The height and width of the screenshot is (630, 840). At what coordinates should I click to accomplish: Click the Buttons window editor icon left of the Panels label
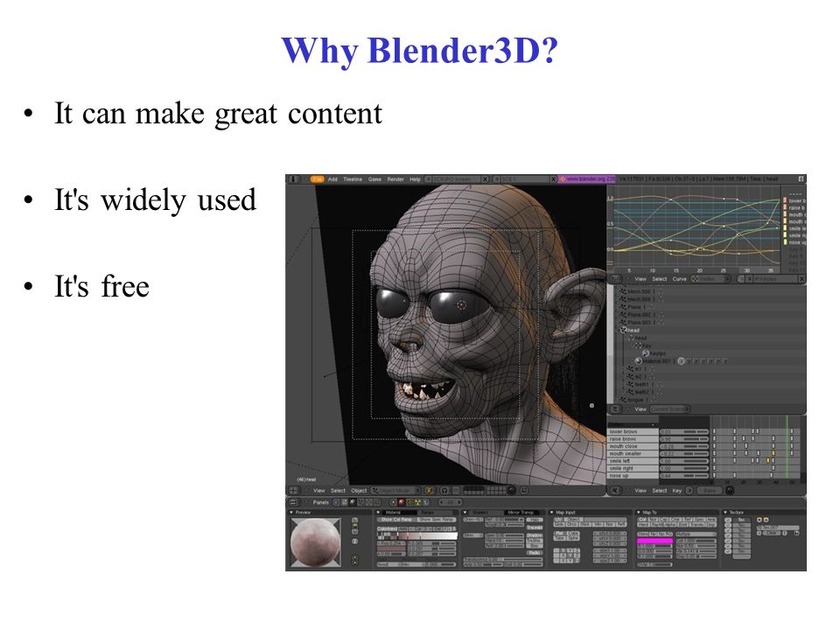point(294,502)
